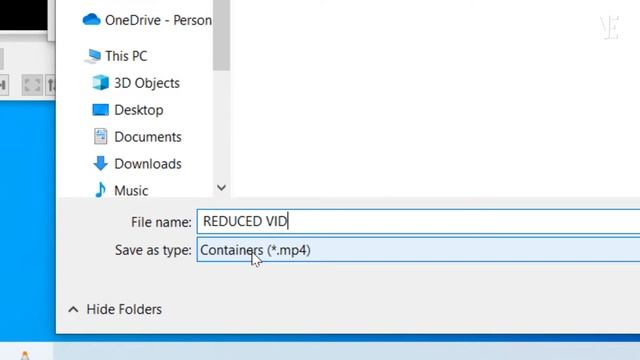Click the Desktop folder icon

pyautogui.click(x=100, y=110)
